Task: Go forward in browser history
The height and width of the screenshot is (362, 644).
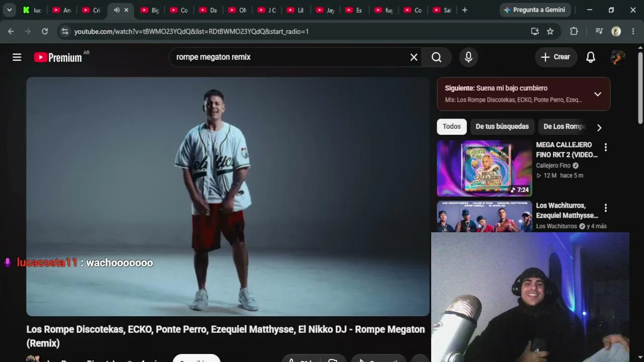Action: click(28, 31)
